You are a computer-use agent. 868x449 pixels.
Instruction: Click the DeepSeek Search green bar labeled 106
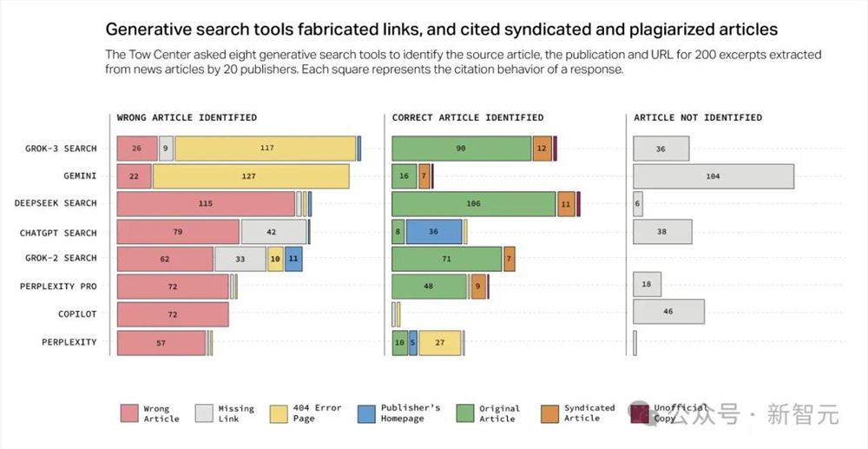point(474,203)
